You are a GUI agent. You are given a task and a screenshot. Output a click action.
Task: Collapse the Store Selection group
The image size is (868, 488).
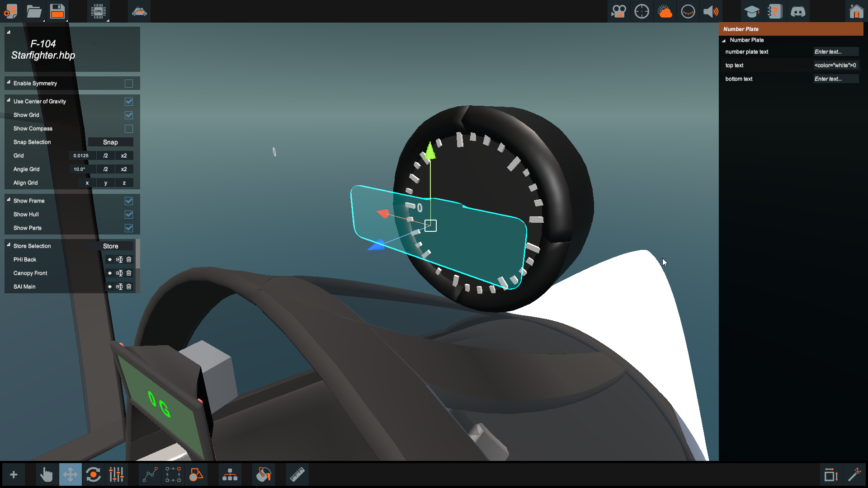9,245
